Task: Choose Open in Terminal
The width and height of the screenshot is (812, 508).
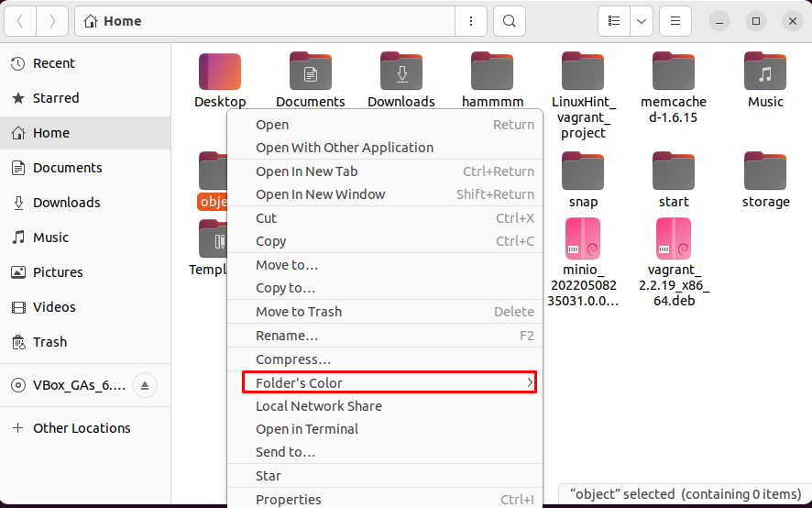Action: (x=385, y=429)
